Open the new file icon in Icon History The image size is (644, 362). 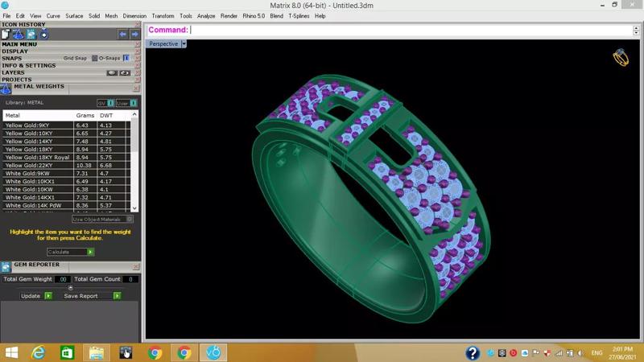(x=6, y=35)
